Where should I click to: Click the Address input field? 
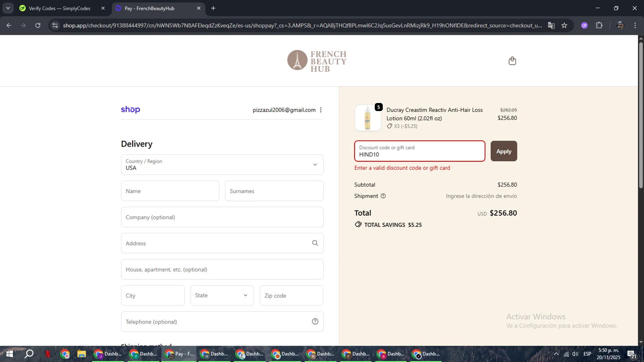tap(222, 243)
